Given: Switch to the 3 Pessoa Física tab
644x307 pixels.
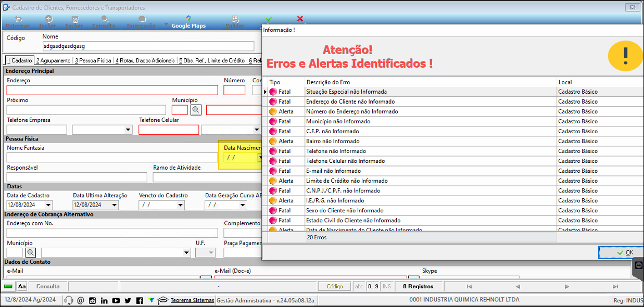Looking at the screenshot, I should click(x=93, y=60).
